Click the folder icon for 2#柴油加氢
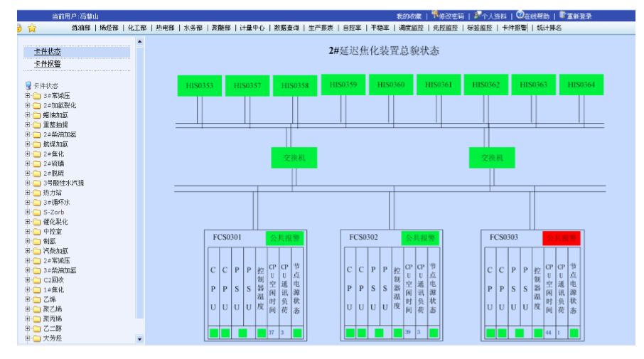 tap(36, 135)
